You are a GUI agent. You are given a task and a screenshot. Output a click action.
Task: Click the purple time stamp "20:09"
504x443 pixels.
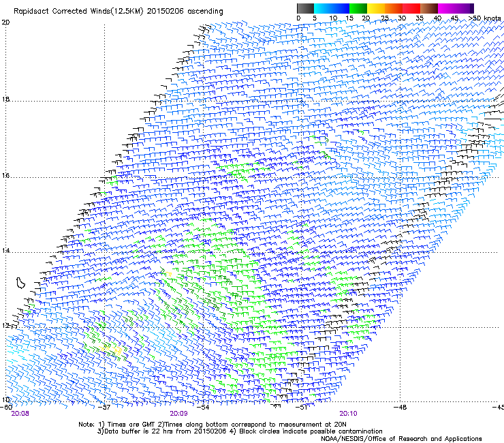tap(178, 414)
